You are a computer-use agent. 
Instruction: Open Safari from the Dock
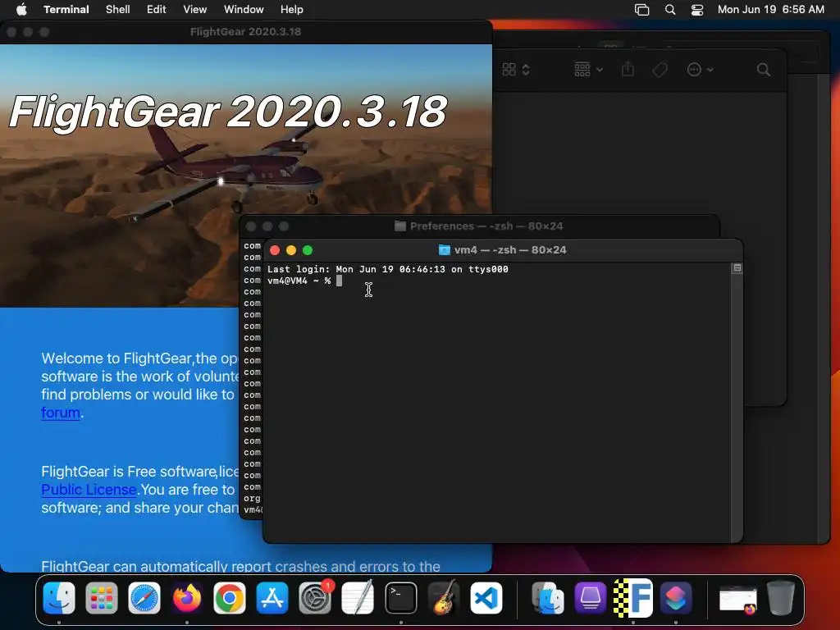point(144,598)
